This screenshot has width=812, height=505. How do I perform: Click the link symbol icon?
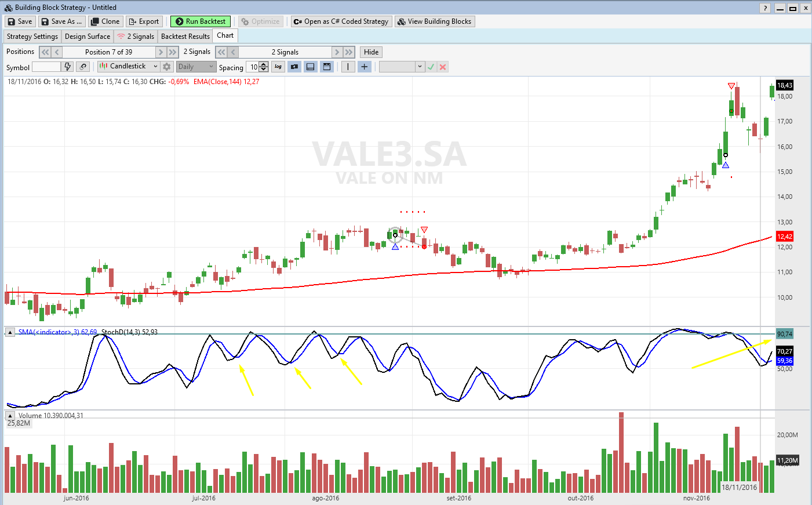coord(83,67)
